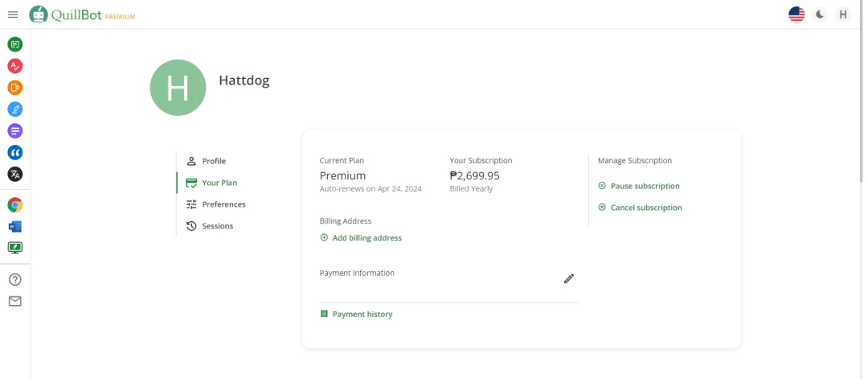868x379 pixels.
Task: Open the Help Center question mark icon
Action: coord(15,279)
